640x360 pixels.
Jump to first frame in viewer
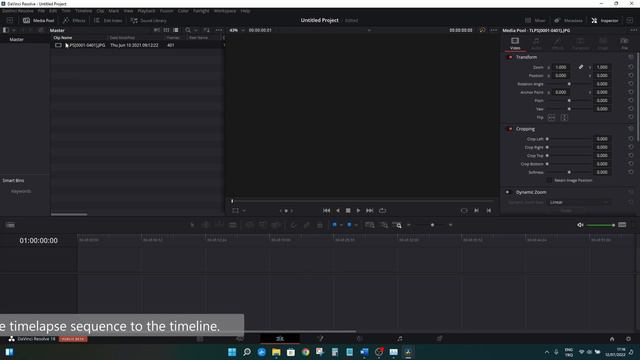[x=327, y=211]
